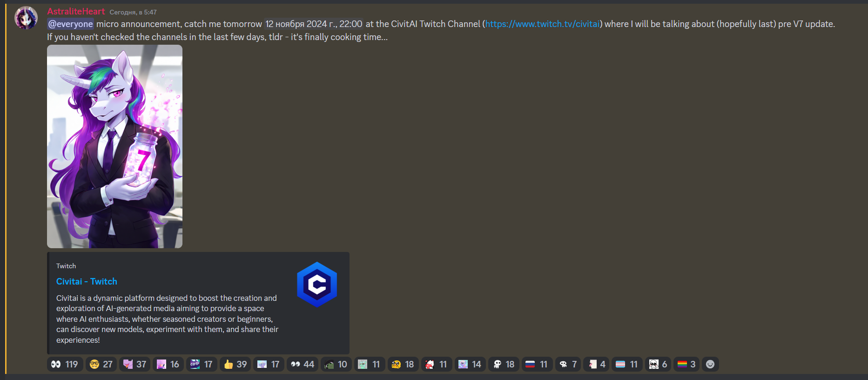
Task: Click the '12 ноября 2024 г., 22:00' timestamp
Action: pyautogui.click(x=314, y=24)
